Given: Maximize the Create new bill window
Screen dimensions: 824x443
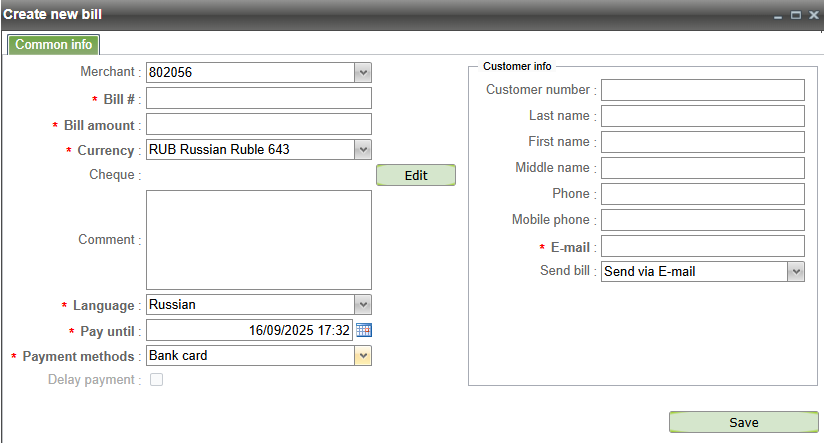Looking at the screenshot, I should [x=796, y=16].
